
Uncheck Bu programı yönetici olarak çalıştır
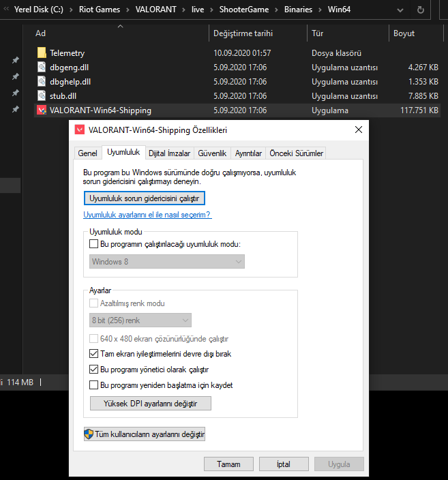point(93,369)
